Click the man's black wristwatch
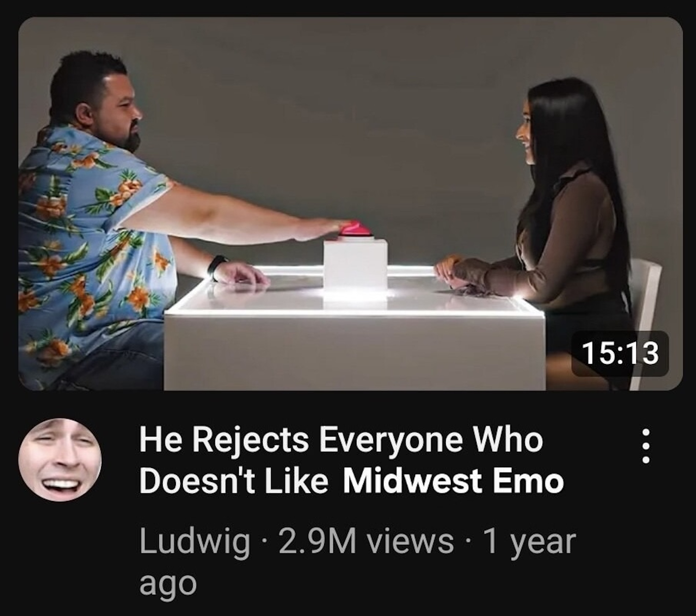696x616 pixels. point(217,267)
